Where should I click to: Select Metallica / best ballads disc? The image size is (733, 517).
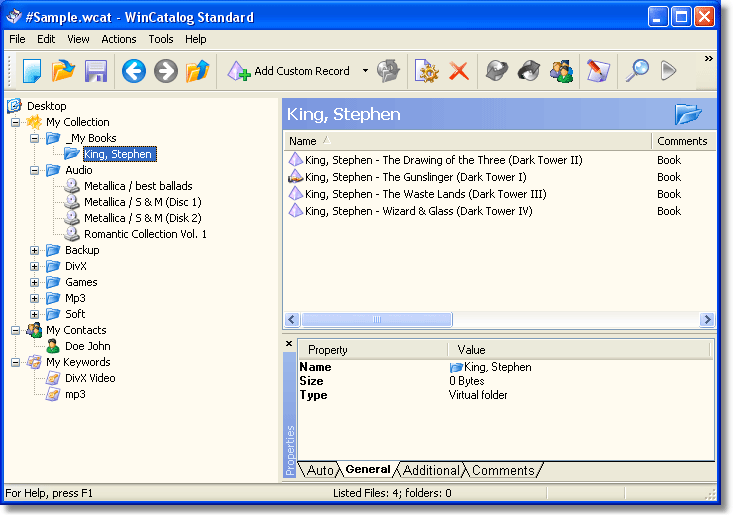coord(138,186)
